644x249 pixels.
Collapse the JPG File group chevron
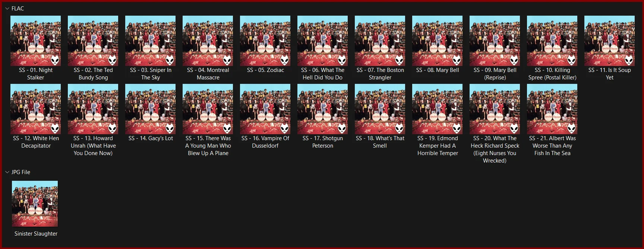click(x=7, y=172)
